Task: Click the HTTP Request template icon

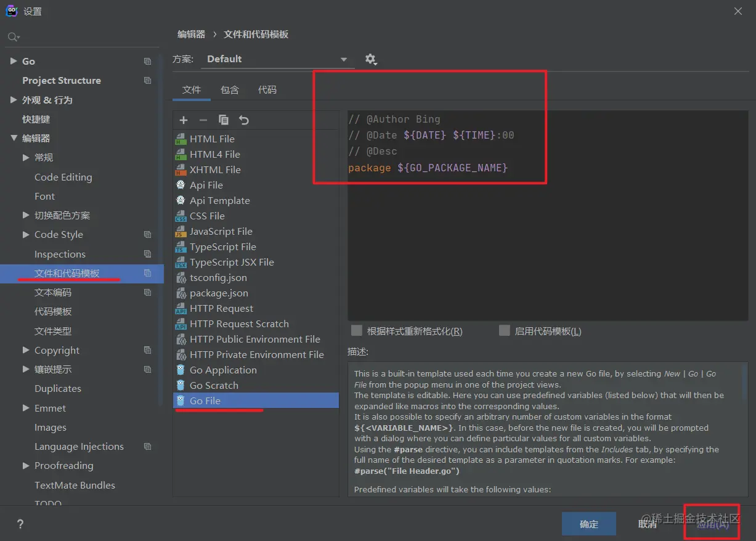Action: (x=181, y=308)
